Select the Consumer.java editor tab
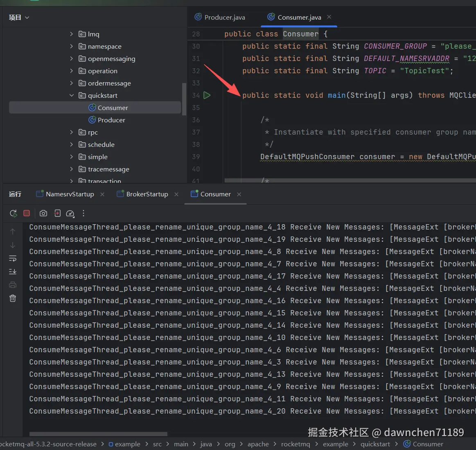 coord(299,17)
